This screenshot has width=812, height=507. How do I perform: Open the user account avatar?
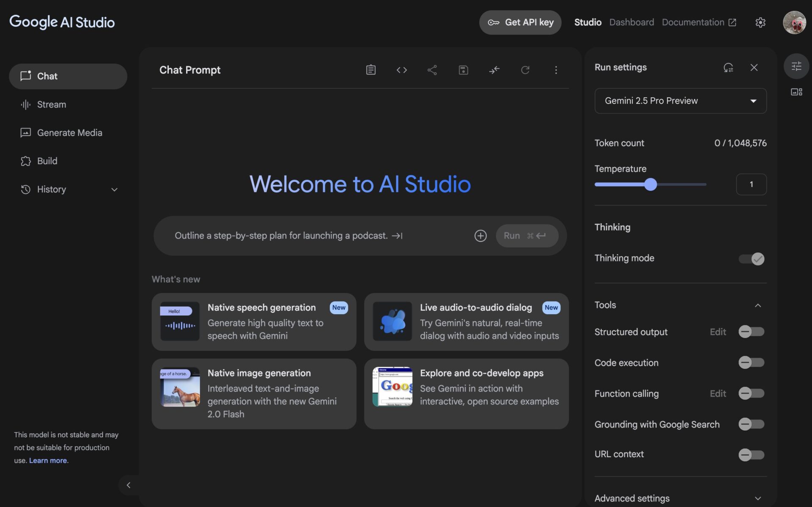pos(794,22)
